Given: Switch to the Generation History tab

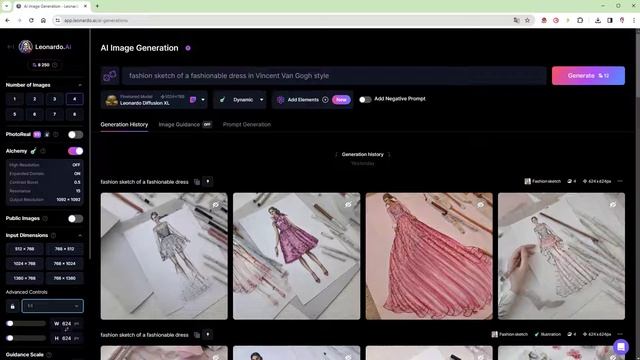Looking at the screenshot, I should [x=124, y=124].
